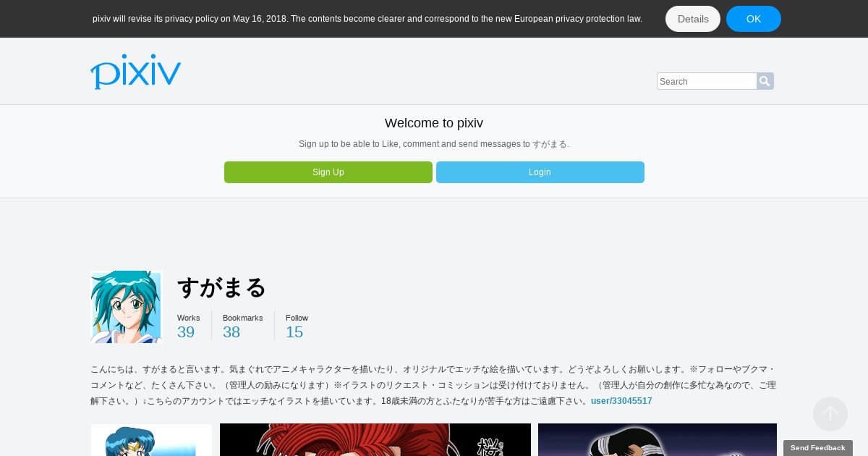Screen dimensions: 868x456
Task: Click the Sign up to Like, comment message text
Action: 434,144
